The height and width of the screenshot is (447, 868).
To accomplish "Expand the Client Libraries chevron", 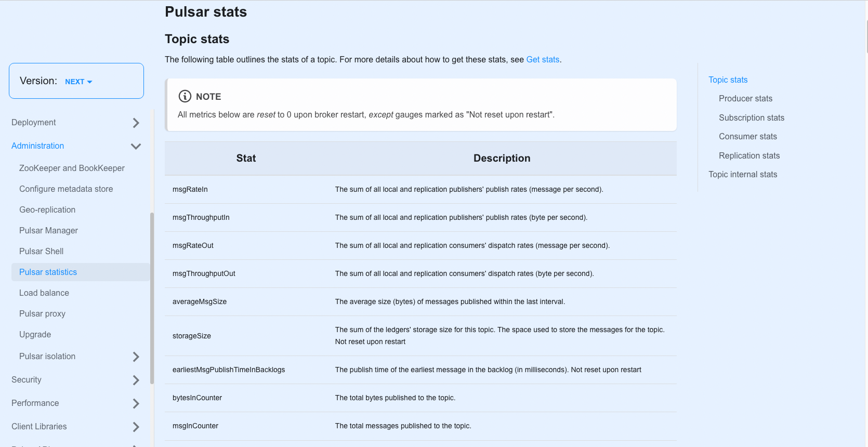I will [136, 427].
